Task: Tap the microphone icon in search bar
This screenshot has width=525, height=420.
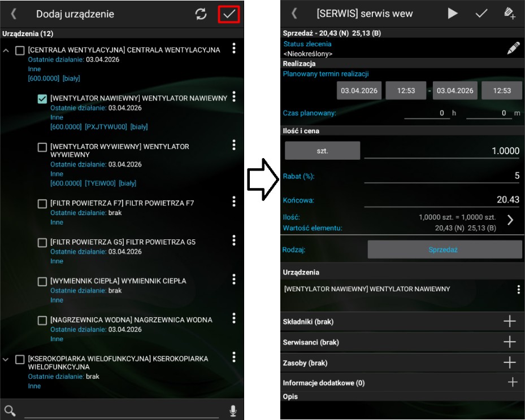Action: [x=233, y=410]
